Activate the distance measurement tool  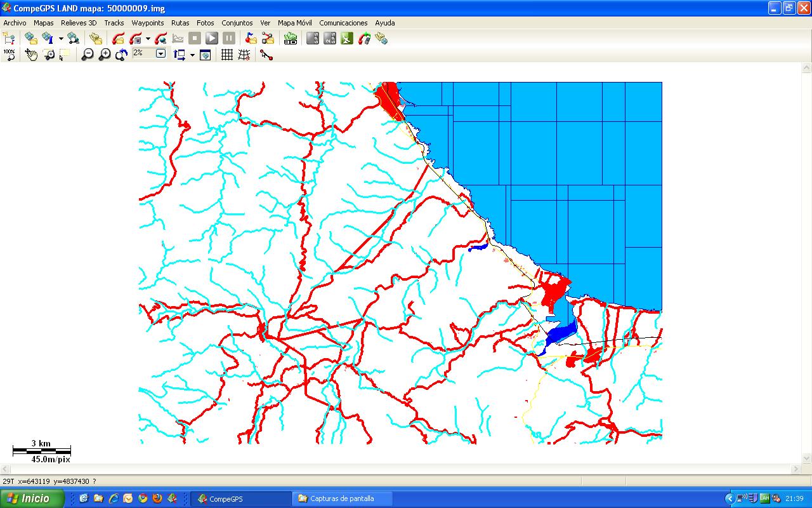point(266,55)
